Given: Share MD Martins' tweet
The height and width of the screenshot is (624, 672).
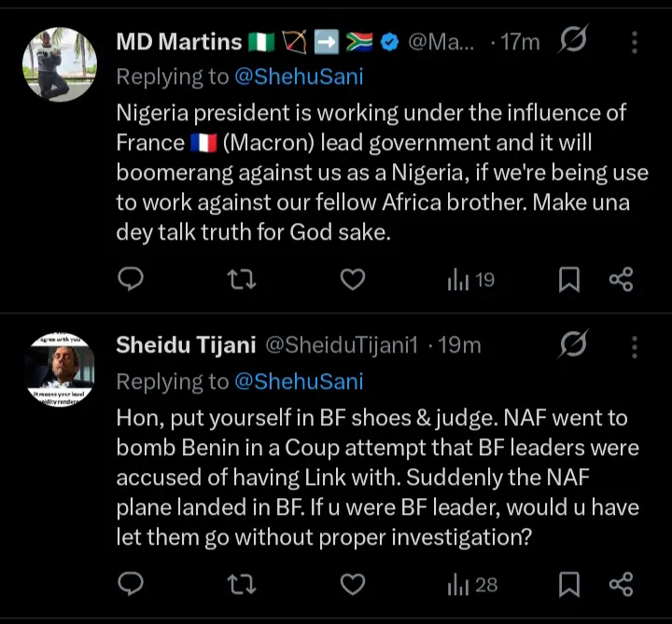Looking at the screenshot, I should pos(621,279).
